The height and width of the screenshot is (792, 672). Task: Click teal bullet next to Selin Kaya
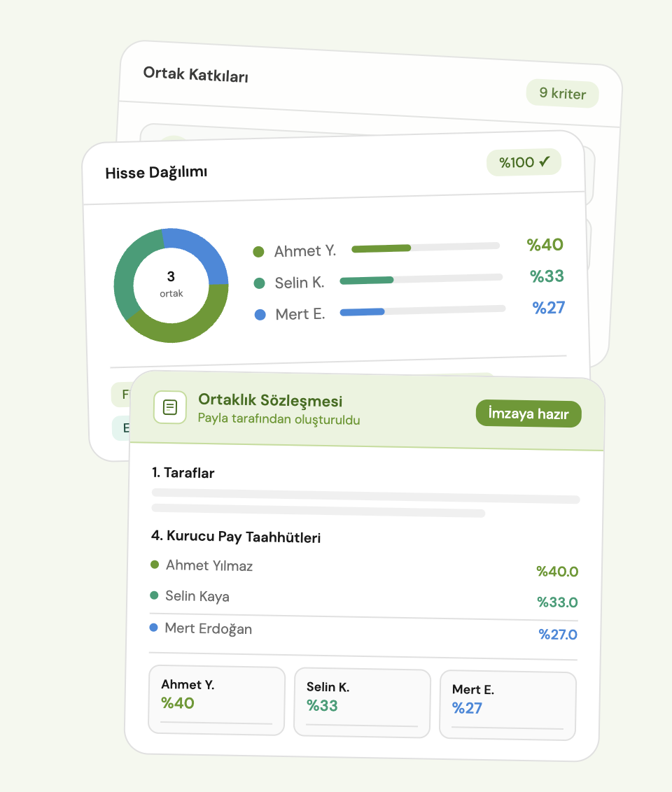[154, 595]
